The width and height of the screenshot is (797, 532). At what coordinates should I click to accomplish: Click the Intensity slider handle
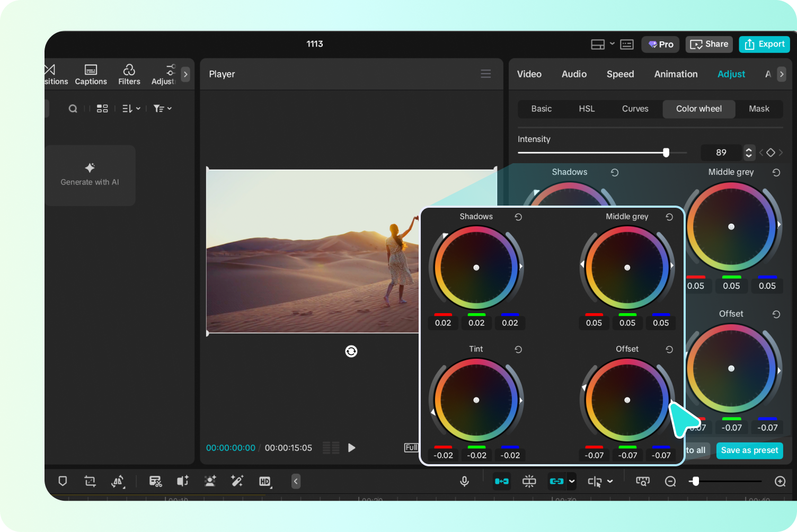click(666, 152)
